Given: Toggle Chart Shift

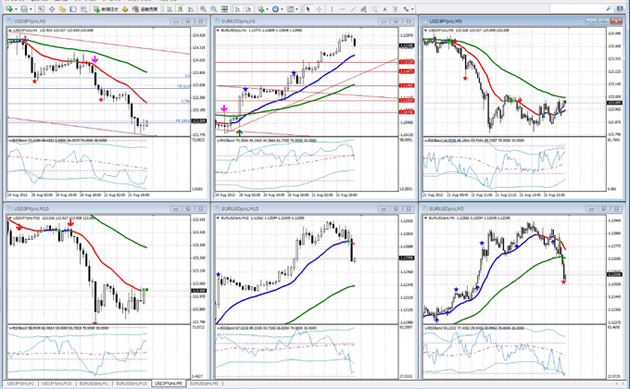Looking at the screenshot, I should [x=249, y=9].
